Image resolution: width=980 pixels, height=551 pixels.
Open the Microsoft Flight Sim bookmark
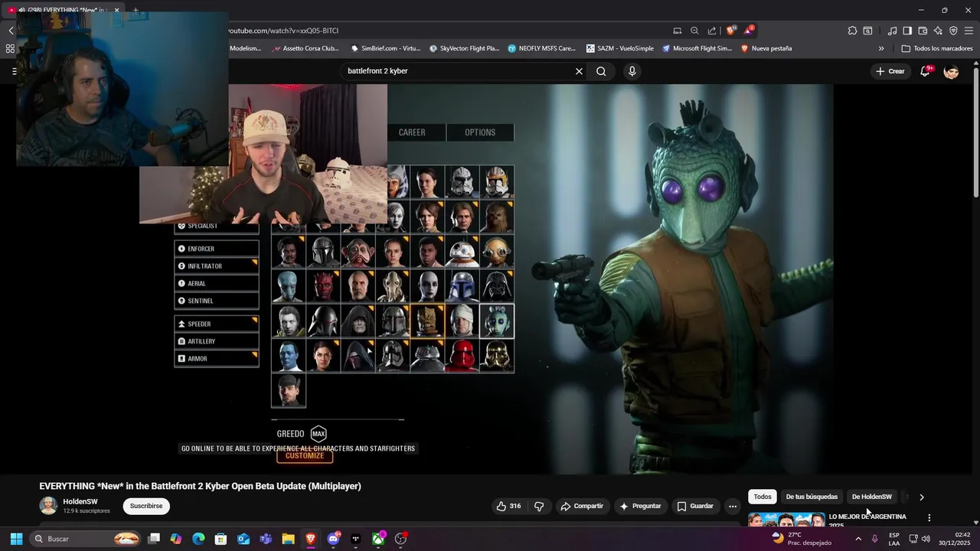pos(697,48)
